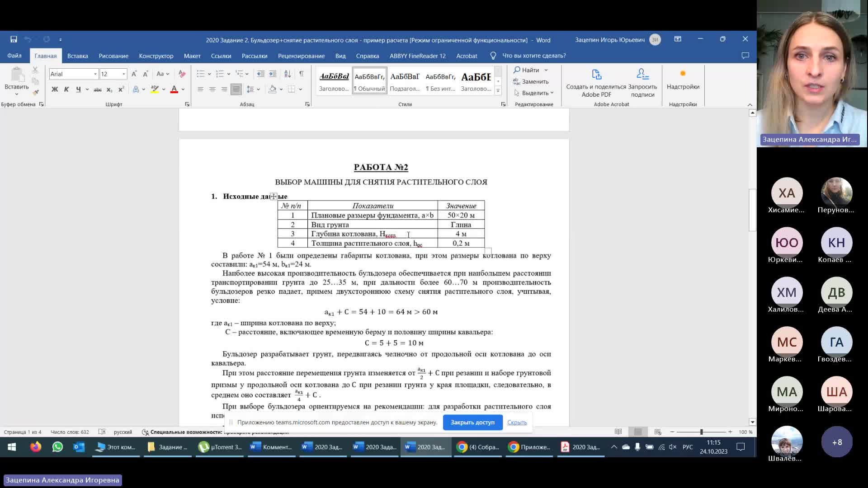Open the WhatsApp taskbar icon
Viewport: 868px width, 488px height.
tap(57, 447)
